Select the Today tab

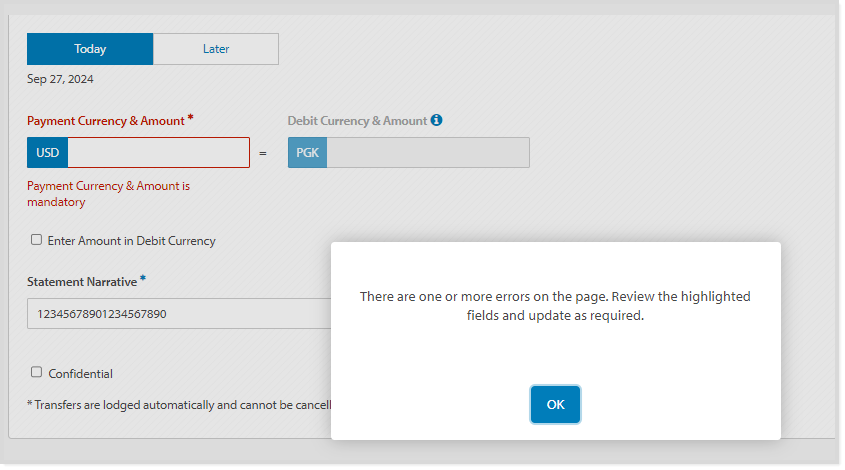[x=90, y=49]
